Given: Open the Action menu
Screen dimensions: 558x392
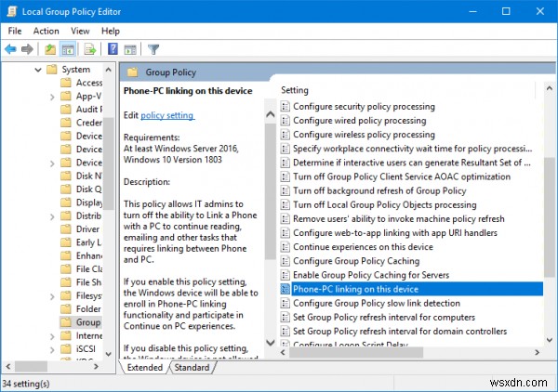Looking at the screenshot, I should coord(46,31).
